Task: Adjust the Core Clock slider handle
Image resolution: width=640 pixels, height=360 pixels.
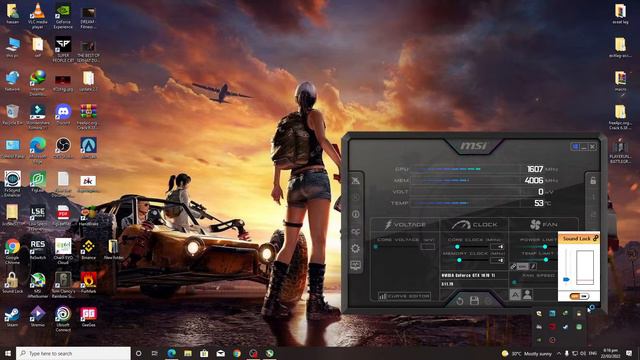Action: click(457, 247)
